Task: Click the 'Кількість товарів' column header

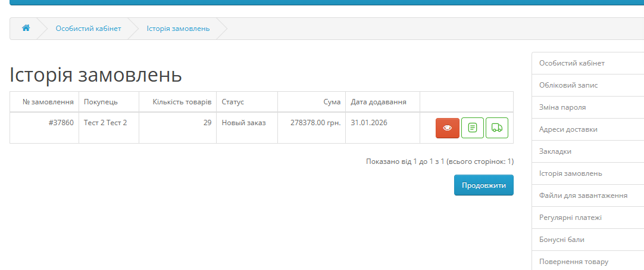Action: (x=178, y=102)
